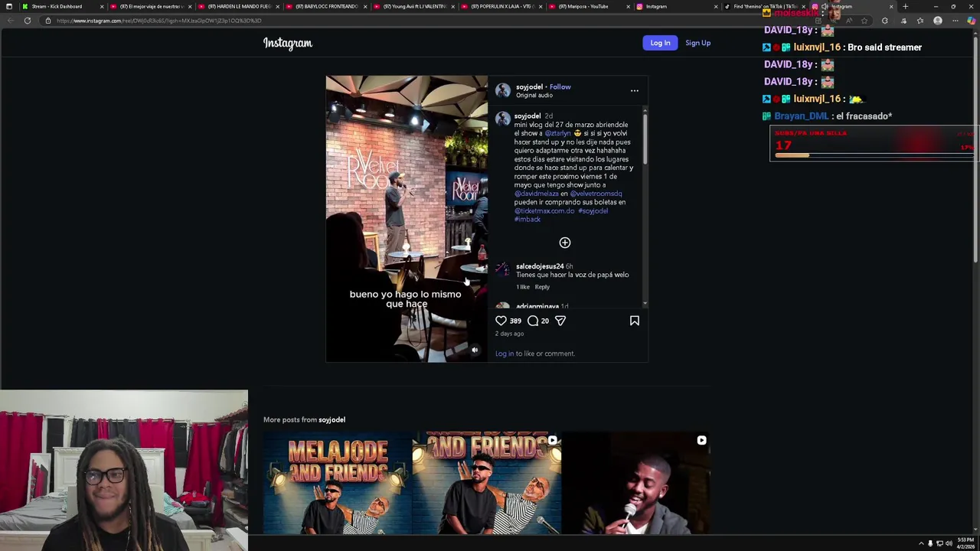Open the microphone tray icon
Viewport: 980px width, 551px height.
click(930, 543)
